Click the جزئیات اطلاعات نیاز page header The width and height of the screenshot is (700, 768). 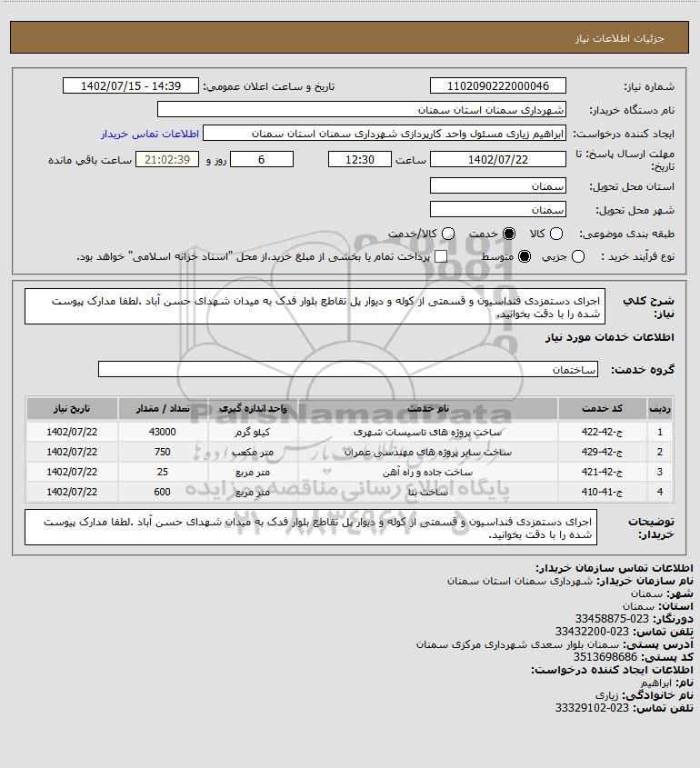coord(620,38)
